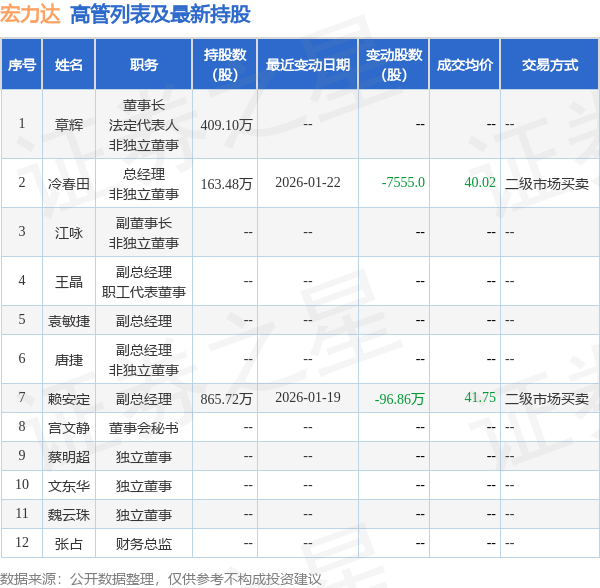Screen dimensions: 600x588
Task: Click the position text 法定代表人
Action: click(x=143, y=125)
